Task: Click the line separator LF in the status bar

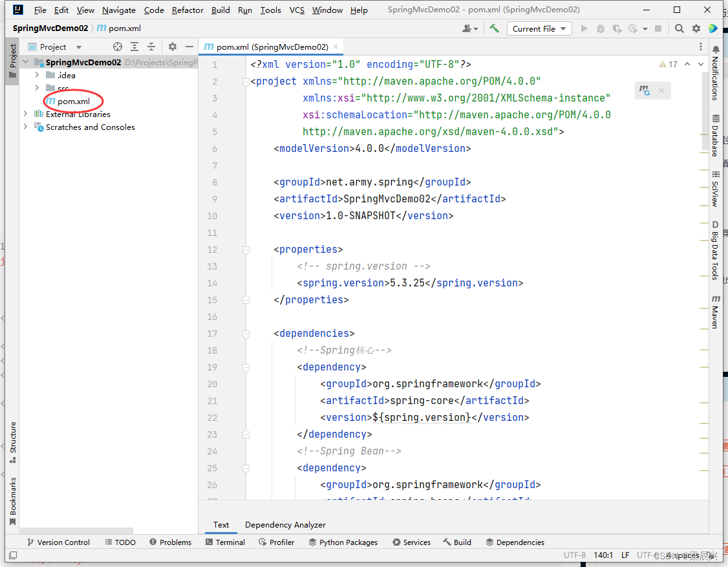Action: (625, 555)
